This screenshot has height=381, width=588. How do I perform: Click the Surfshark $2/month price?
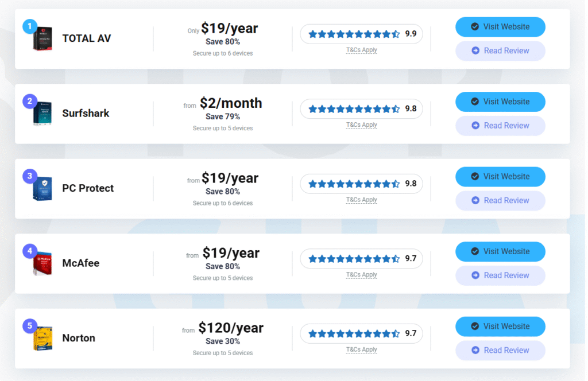pos(231,103)
